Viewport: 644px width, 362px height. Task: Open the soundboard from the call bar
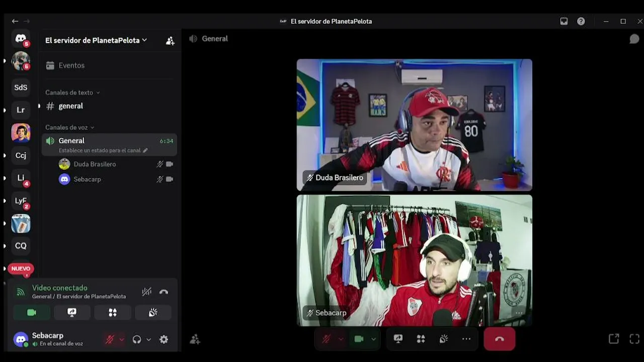click(444, 339)
